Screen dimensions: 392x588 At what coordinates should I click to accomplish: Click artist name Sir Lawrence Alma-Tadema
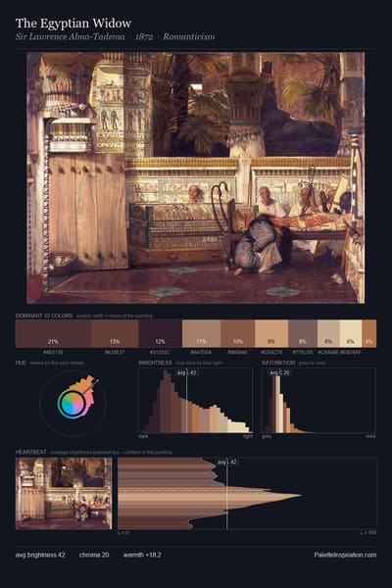[x=71, y=37]
